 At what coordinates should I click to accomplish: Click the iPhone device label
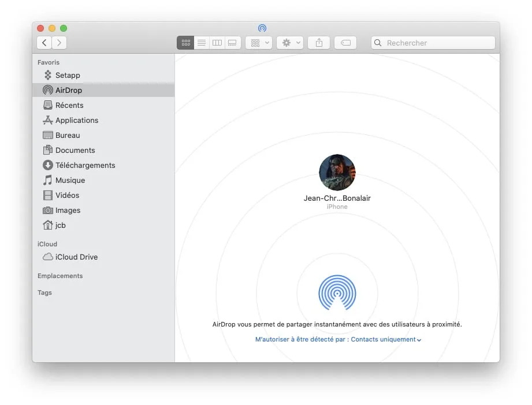(x=337, y=207)
